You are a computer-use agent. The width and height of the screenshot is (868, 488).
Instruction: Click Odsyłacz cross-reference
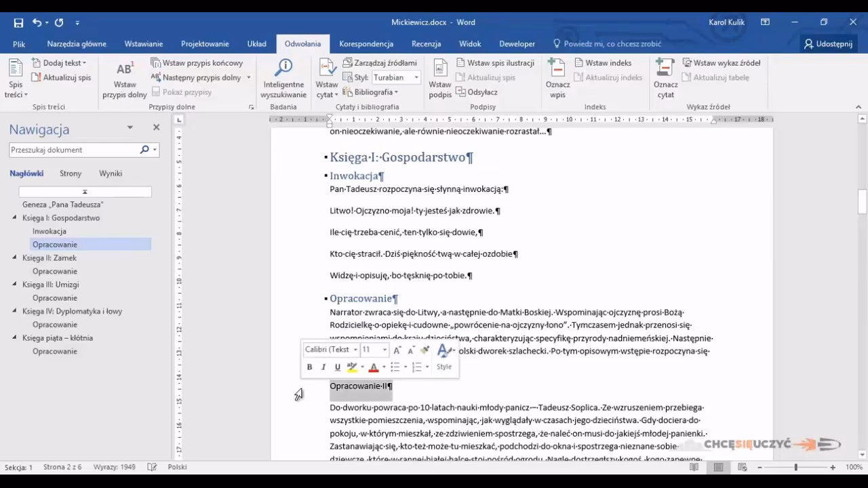(477, 92)
